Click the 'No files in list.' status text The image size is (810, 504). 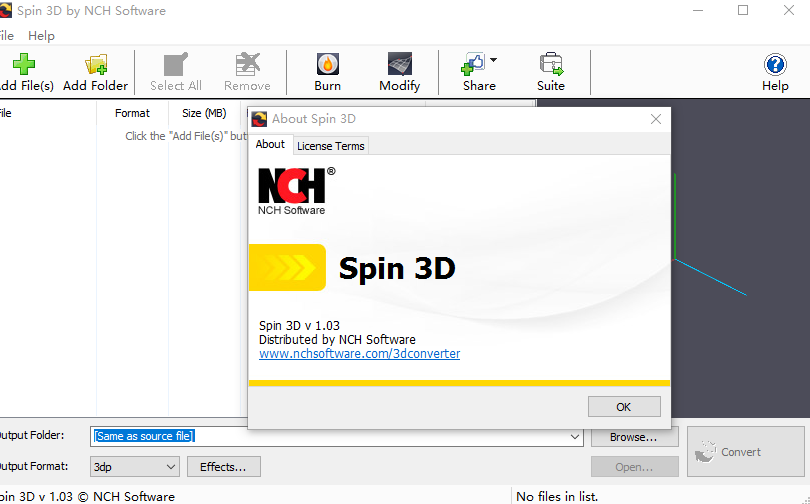557,497
